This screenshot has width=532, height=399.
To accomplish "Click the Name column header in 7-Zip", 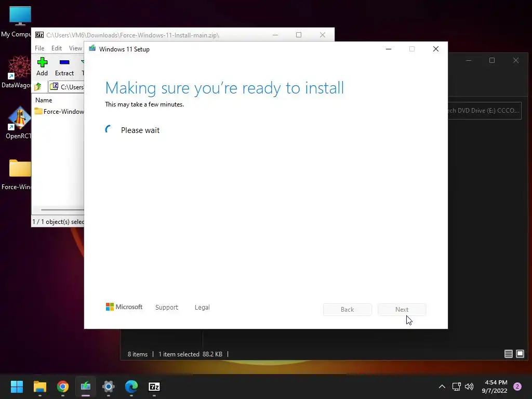I will (44, 100).
